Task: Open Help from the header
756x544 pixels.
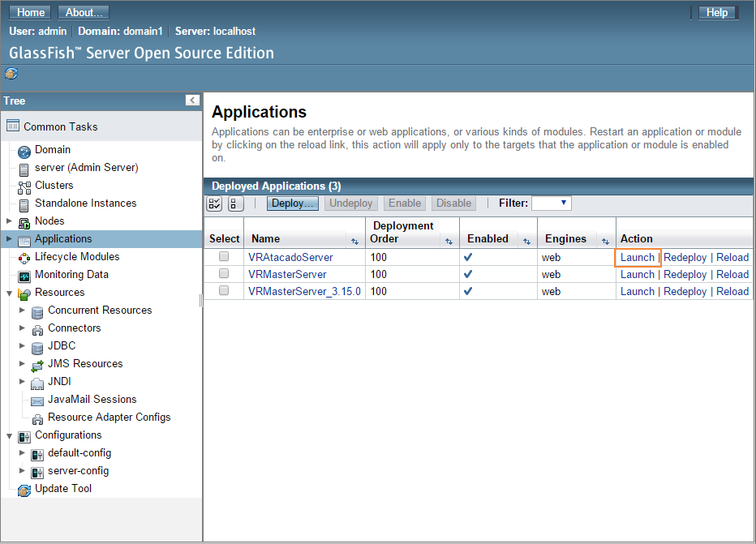Action: [x=717, y=12]
